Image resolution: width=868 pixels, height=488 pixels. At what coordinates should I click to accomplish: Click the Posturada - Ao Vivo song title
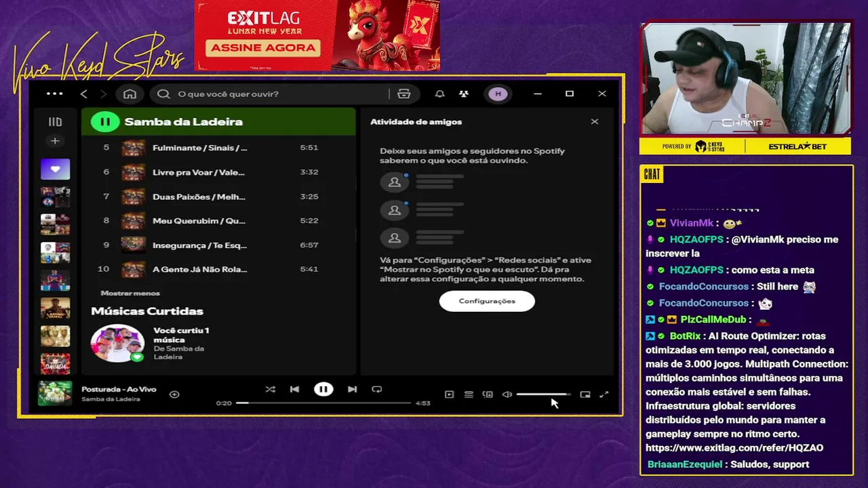coord(119,389)
